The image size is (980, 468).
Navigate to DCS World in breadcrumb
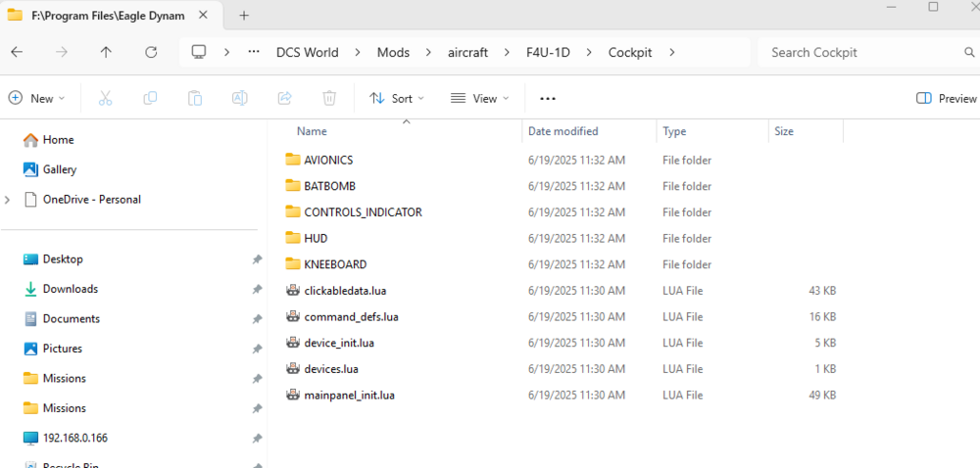pos(308,53)
